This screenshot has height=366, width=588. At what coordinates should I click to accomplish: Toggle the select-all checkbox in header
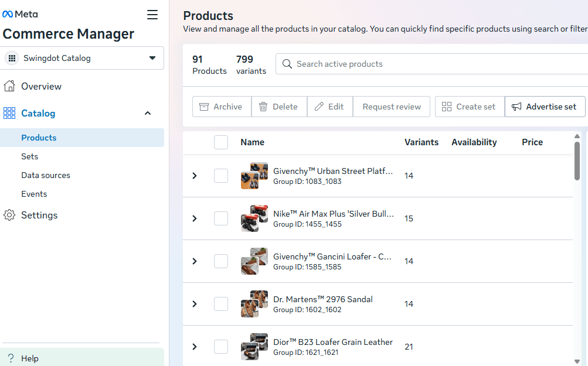[x=221, y=142]
